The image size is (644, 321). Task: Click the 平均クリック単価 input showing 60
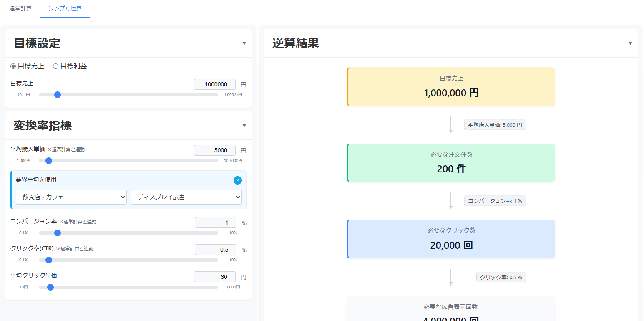click(215, 277)
